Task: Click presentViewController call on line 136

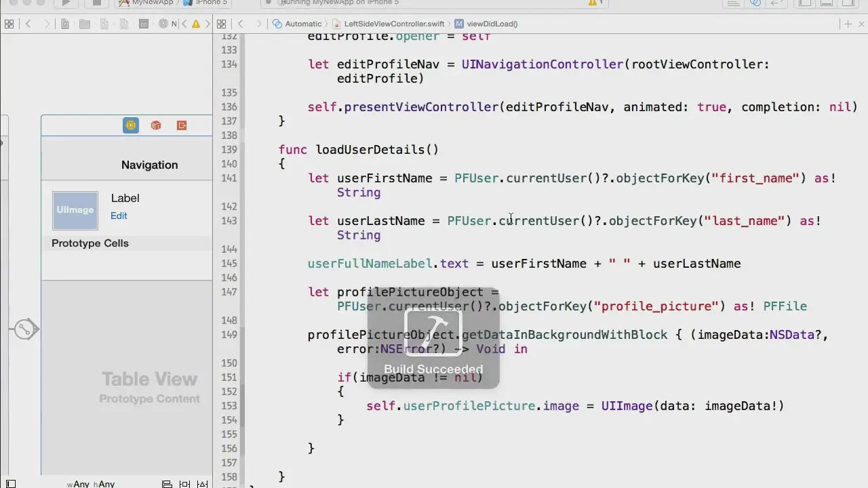Action: [421, 107]
